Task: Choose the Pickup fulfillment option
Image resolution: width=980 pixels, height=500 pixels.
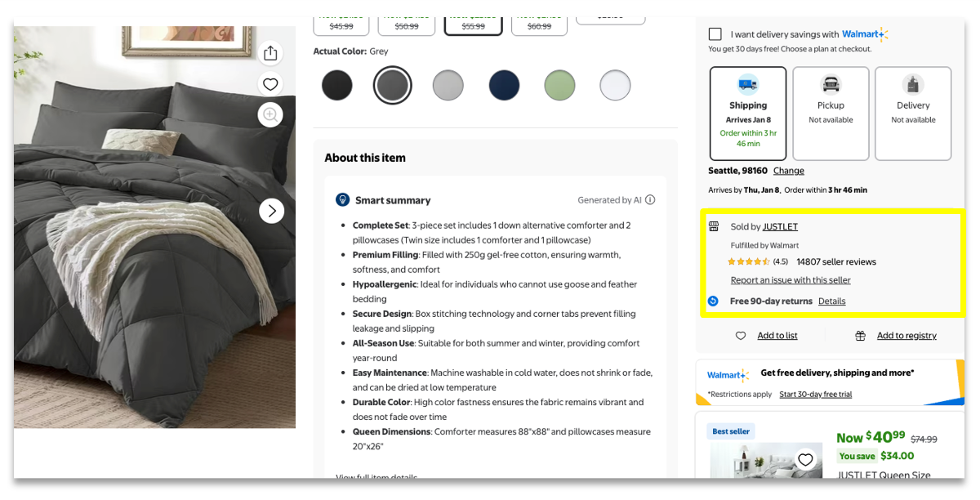Action: click(x=831, y=113)
